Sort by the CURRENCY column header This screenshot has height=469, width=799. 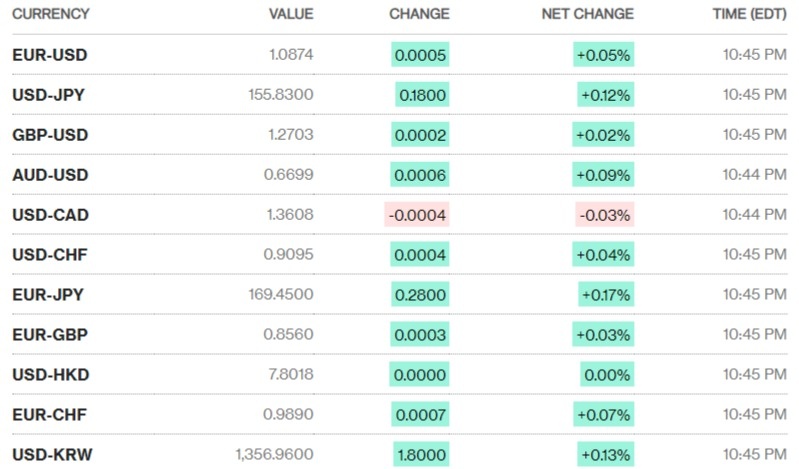point(51,15)
